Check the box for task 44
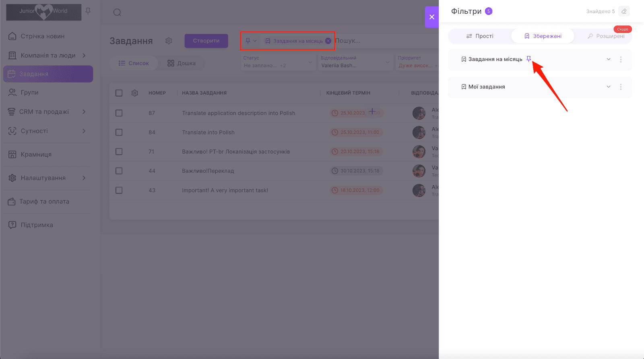Viewport: 644px width, 359px height. (119, 171)
